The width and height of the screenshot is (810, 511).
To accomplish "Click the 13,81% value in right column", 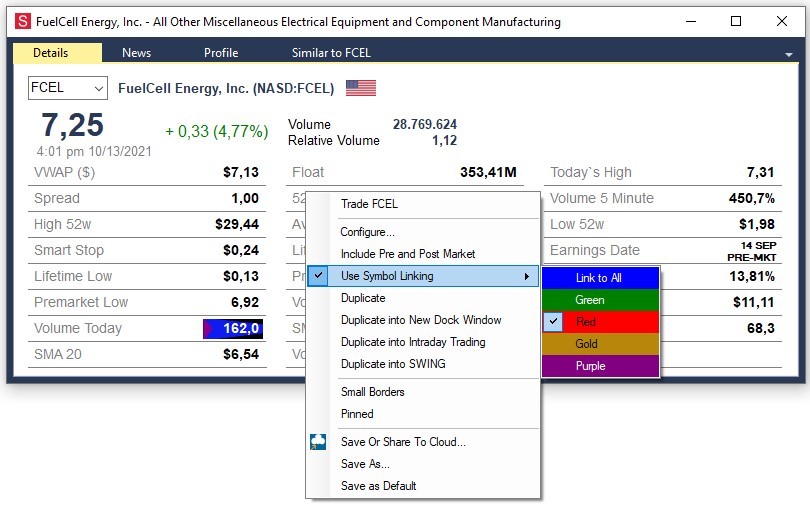I will [752, 276].
